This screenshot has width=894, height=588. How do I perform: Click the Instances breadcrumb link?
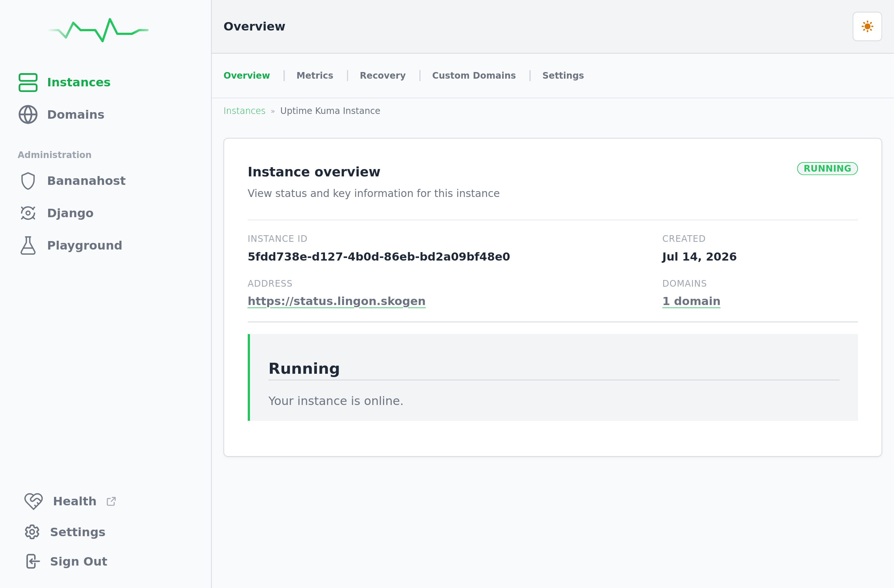click(244, 111)
